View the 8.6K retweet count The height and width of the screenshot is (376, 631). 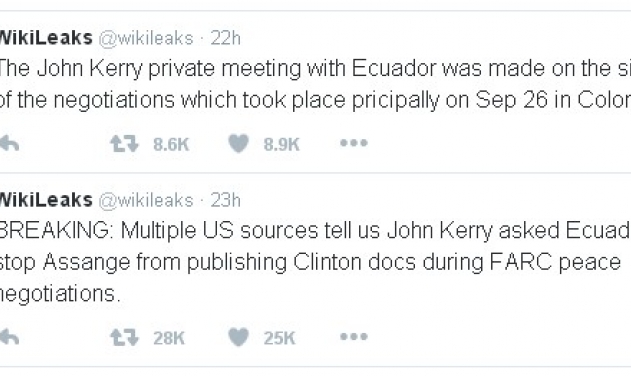171,144
